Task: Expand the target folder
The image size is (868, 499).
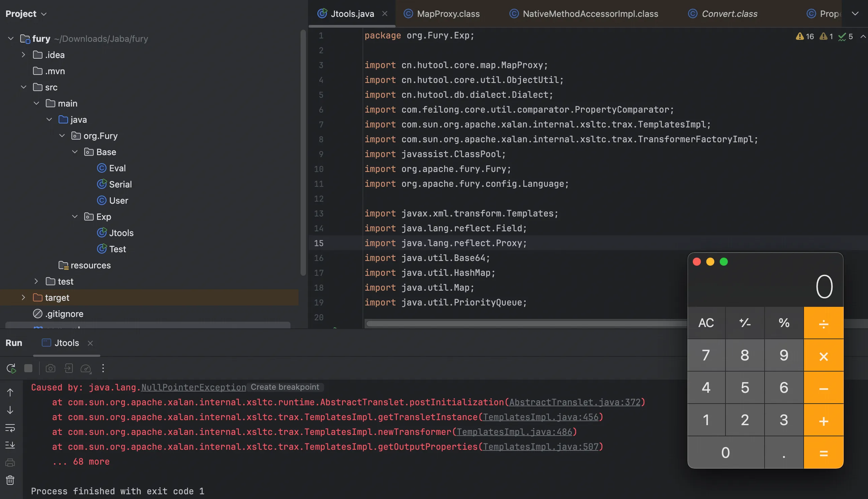Action: pyautogui.click(x=23, y=297)
